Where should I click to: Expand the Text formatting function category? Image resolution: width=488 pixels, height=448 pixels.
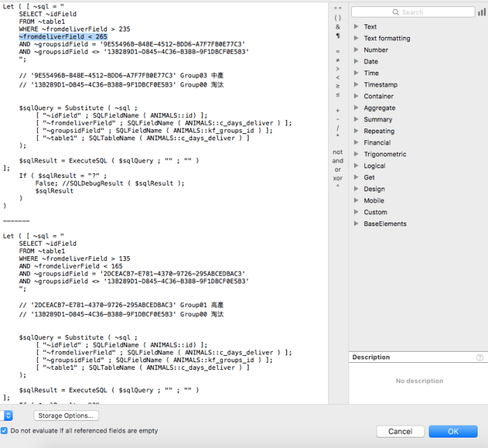[x=356, y=38]
